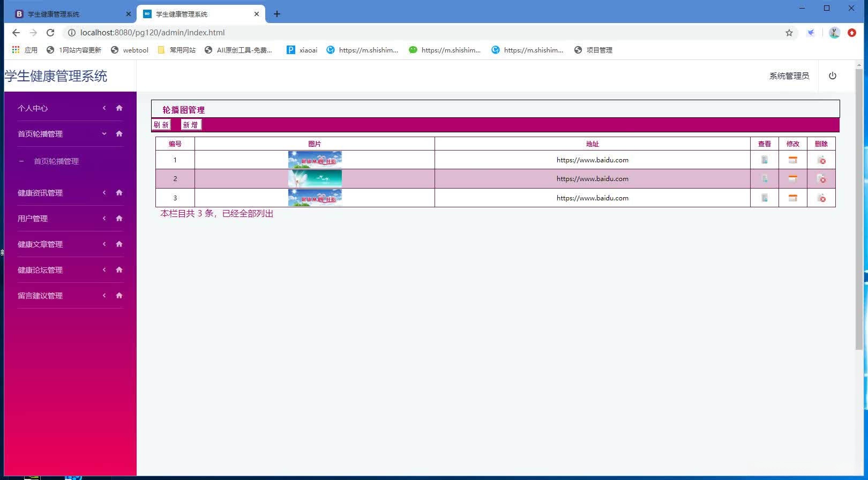This screenshot has width=868, height=480.
Task: Open a new browser tab
Action: [277, 14]
